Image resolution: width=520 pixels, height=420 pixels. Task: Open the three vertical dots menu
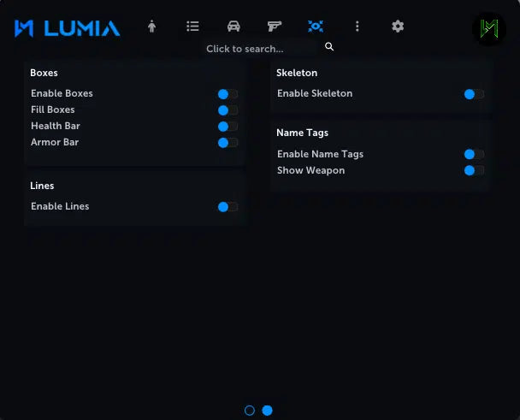click(x=357, y=27)
